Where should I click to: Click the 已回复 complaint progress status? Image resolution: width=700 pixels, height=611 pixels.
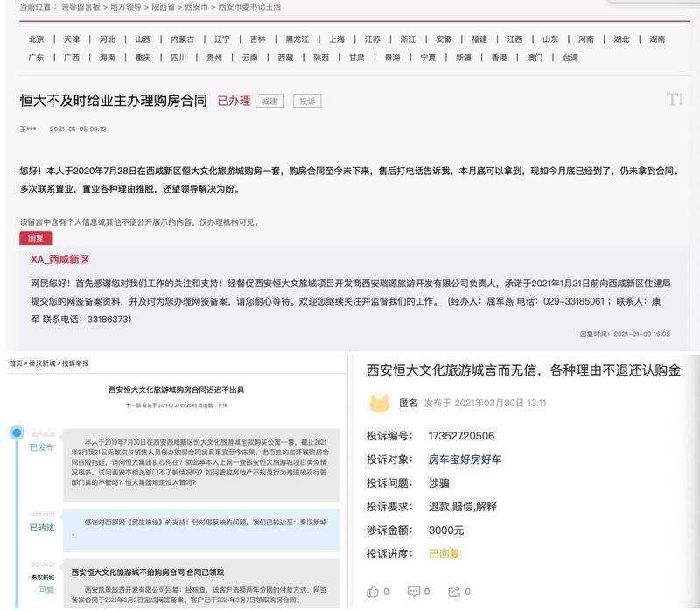pyautogui.click(x=444, y=554)
